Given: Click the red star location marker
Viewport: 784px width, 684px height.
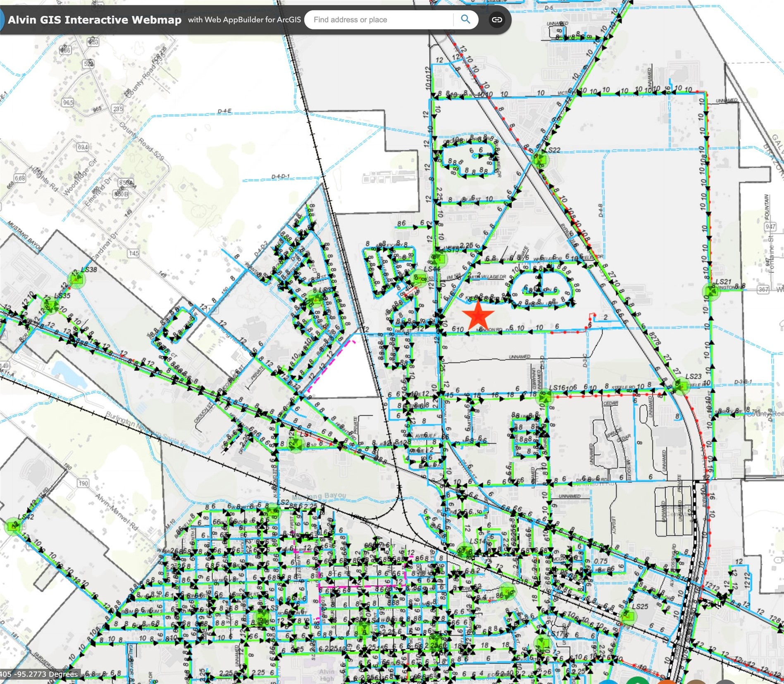Looking at the screenshot, I should pos(478,315).
